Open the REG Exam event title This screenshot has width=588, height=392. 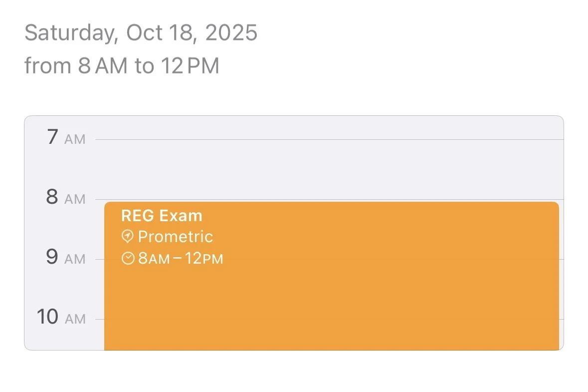click(162, 216)
